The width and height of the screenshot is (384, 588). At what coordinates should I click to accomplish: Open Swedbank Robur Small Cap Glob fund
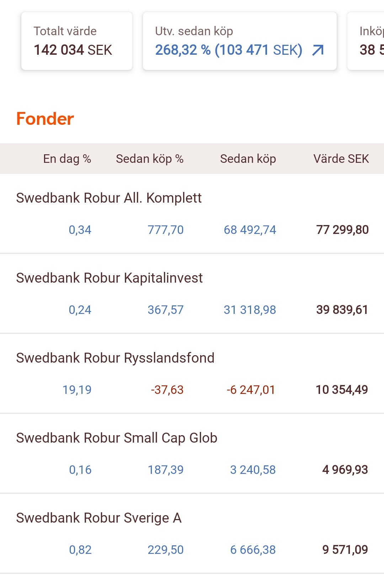pyautogui.click(x=117, y=438)
